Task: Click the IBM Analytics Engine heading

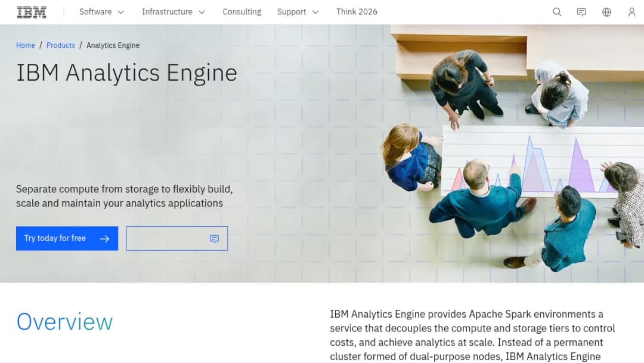Action: coord(126,73)
